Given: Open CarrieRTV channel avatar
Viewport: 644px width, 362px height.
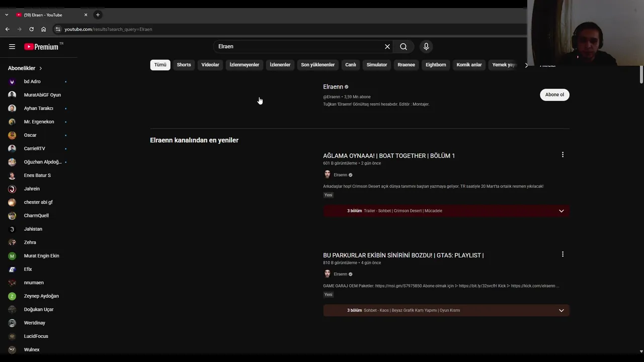Looking at the screenshot, I should pos(12,148).
